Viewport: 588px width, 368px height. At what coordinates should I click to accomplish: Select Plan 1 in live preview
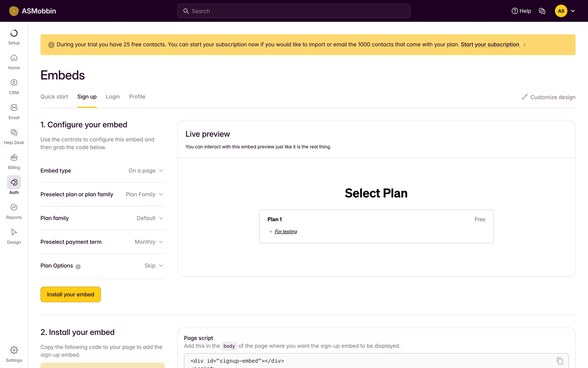pos(376,226)
